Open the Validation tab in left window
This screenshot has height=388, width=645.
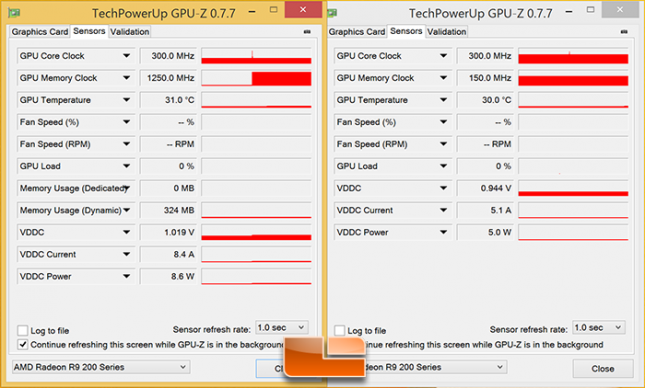(130, 32)
